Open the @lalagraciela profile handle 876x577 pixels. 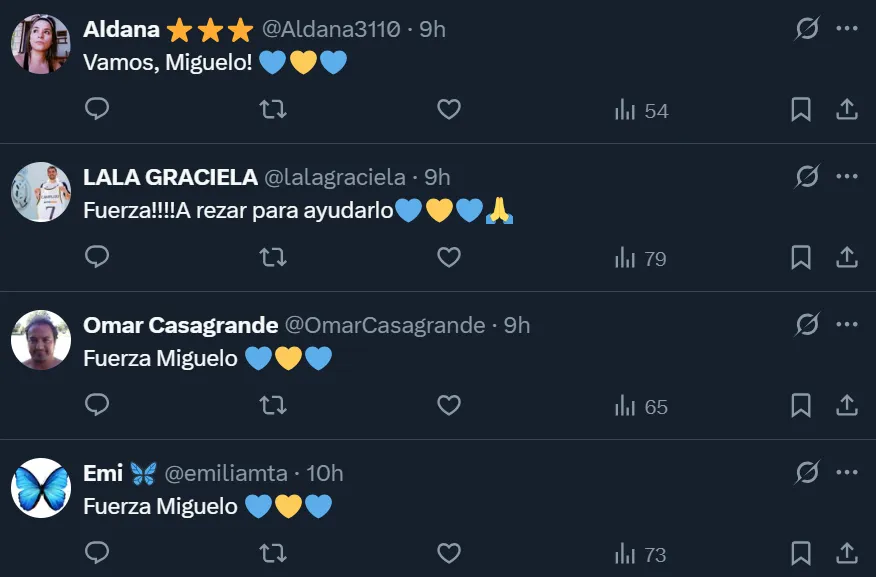(x=335, y=178)
